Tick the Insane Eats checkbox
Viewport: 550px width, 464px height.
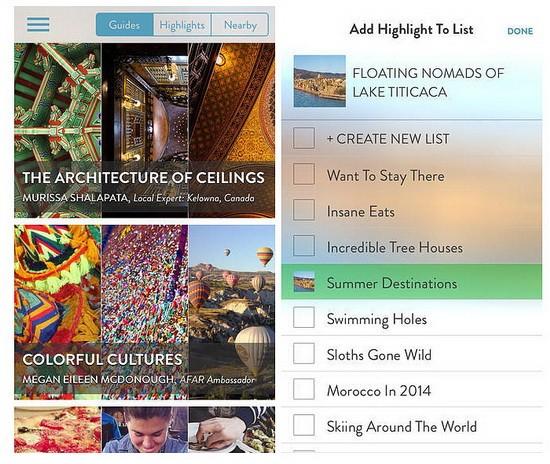coord(304,210)
